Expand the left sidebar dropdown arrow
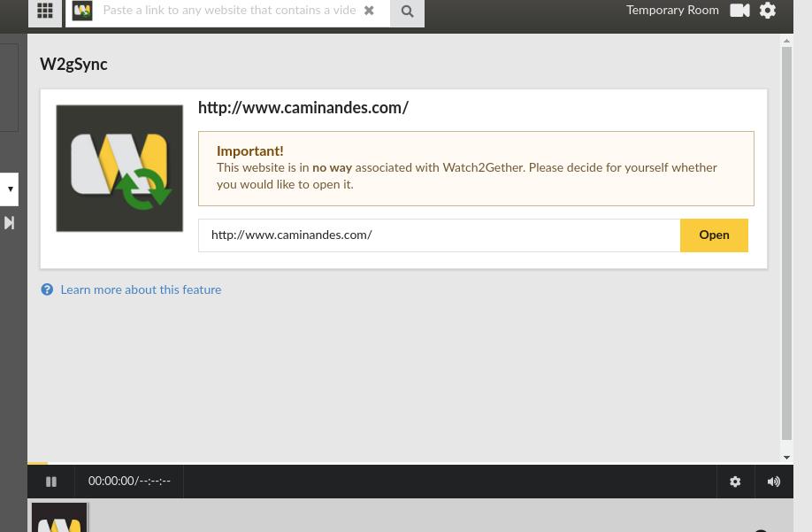Viewport: 812px width, 532px height. (10, 189)
